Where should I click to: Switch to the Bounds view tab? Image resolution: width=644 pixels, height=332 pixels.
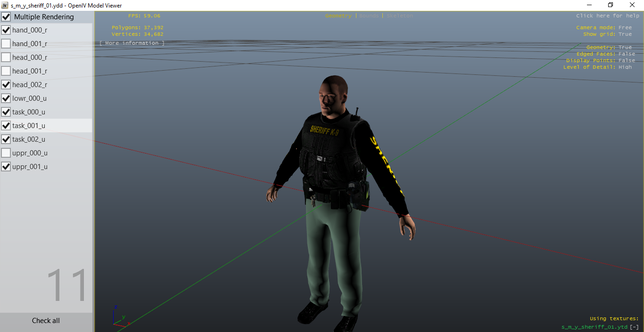point(369,16)
